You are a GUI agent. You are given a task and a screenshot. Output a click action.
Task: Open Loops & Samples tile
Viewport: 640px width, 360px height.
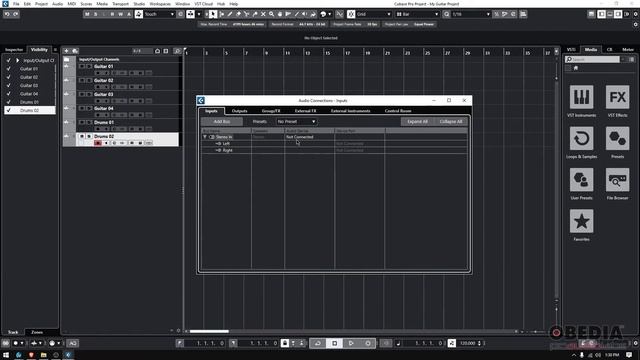(x=581, y=138)
